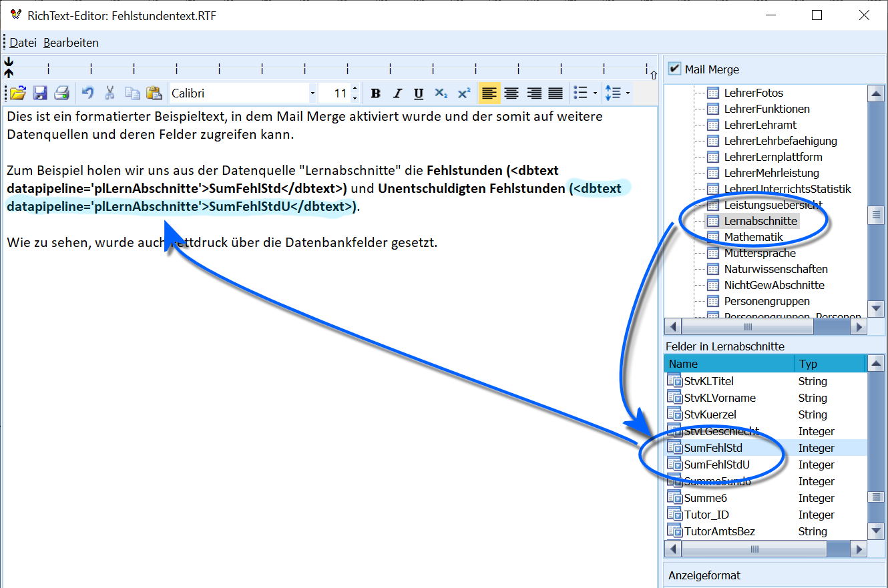Toggle italic formatting

pyautogui.click(x=397, y=93)
